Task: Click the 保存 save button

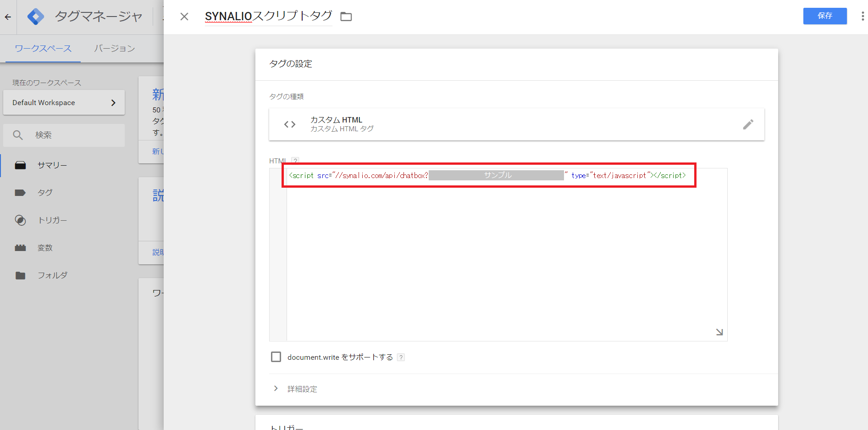Action: click(x=825, y=16)
